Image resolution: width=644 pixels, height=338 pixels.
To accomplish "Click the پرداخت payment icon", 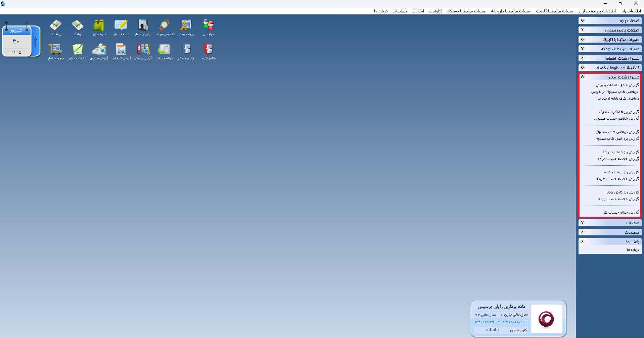I will tap(56, 27).
